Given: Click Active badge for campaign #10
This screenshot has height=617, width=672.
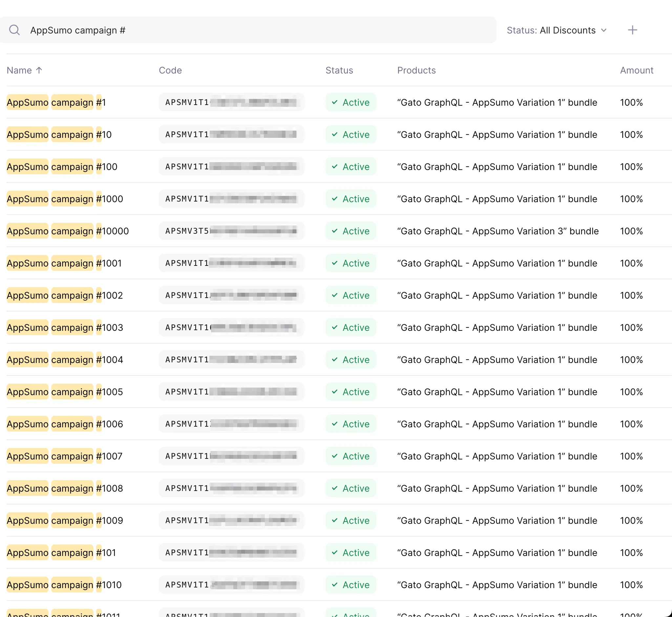Looking at the screenshot, I should 350,135.
